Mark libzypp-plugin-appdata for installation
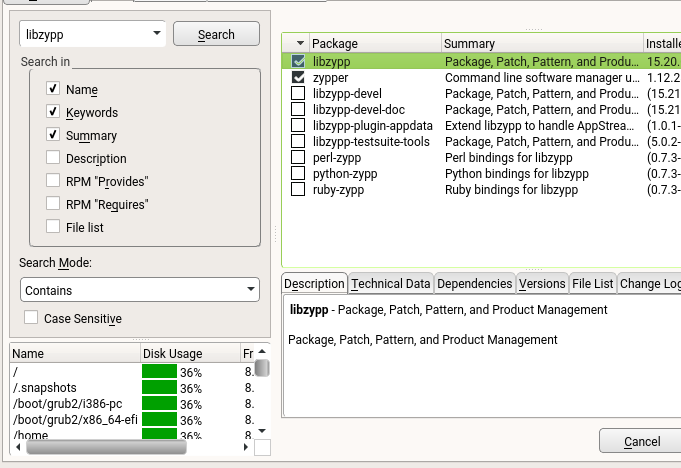The image size is (681, 468). click(298, 125)
